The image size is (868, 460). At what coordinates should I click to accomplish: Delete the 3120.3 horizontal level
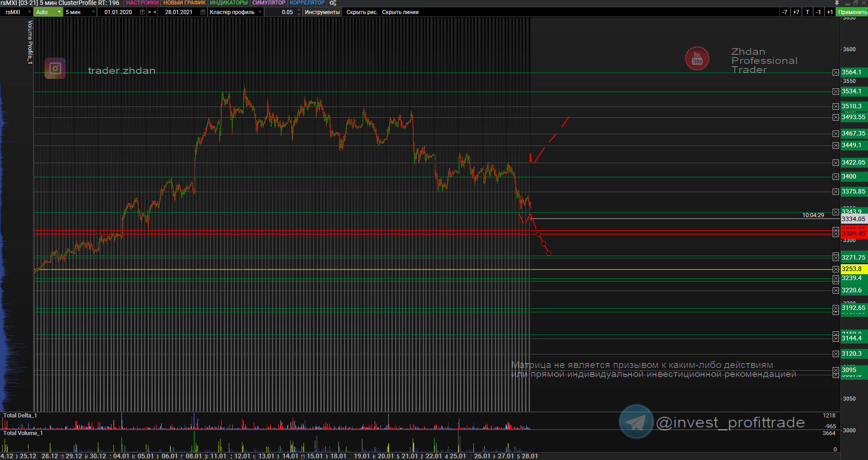point(836,354)
